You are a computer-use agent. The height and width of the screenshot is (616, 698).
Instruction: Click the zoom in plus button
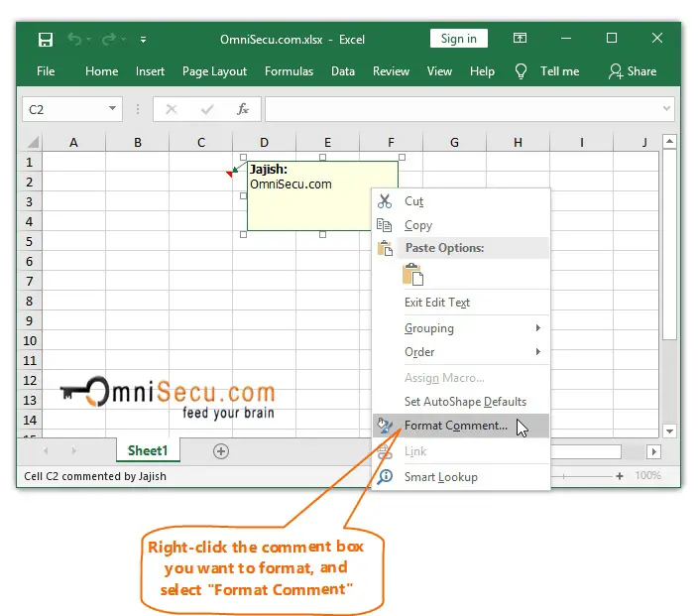pos(620,476)
